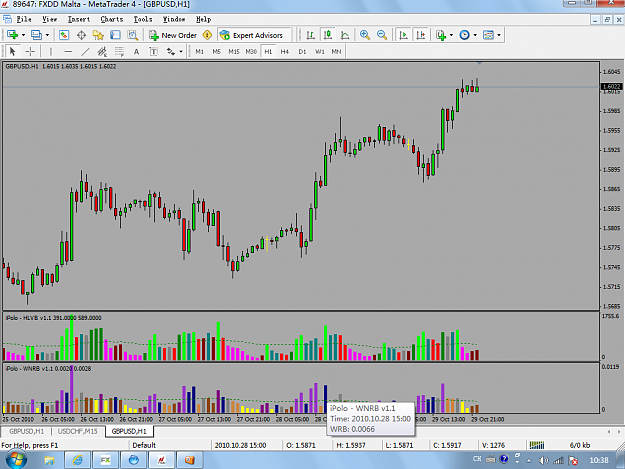Click the New Order button
Screen dimensions: 625x469
173,35
